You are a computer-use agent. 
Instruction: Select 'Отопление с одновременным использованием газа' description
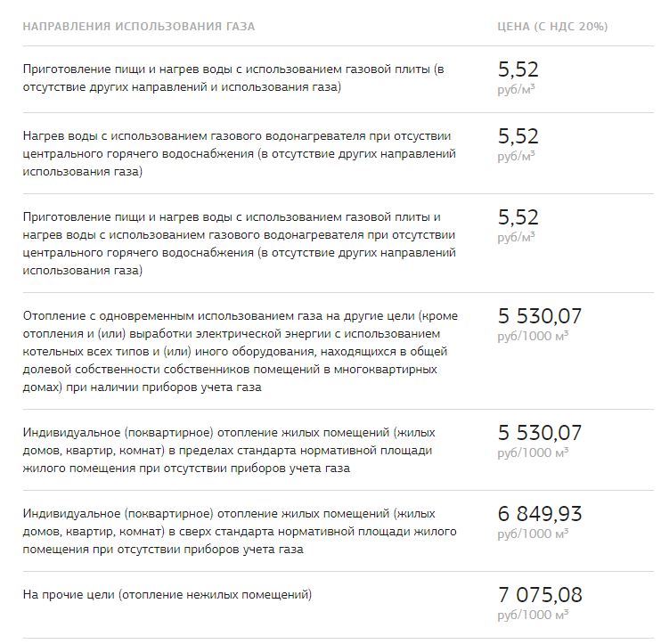point(241,352)
